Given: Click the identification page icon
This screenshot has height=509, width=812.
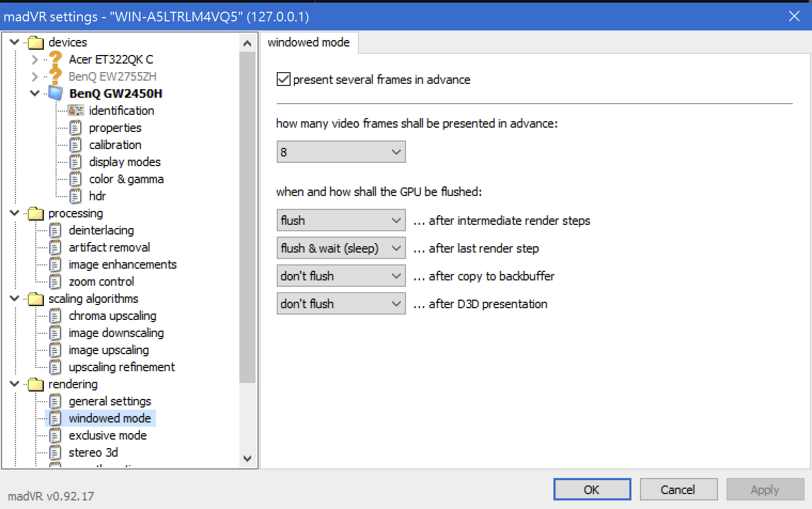Looking at the screenshot, I should pyautogui.click(x=76, y=111).
